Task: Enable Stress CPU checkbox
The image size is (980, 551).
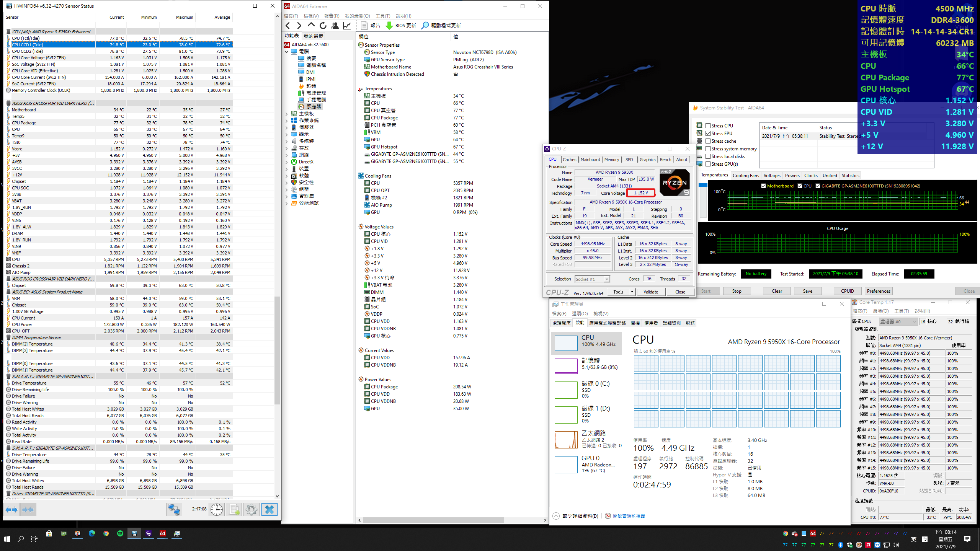Action: [x=708, y=126]
